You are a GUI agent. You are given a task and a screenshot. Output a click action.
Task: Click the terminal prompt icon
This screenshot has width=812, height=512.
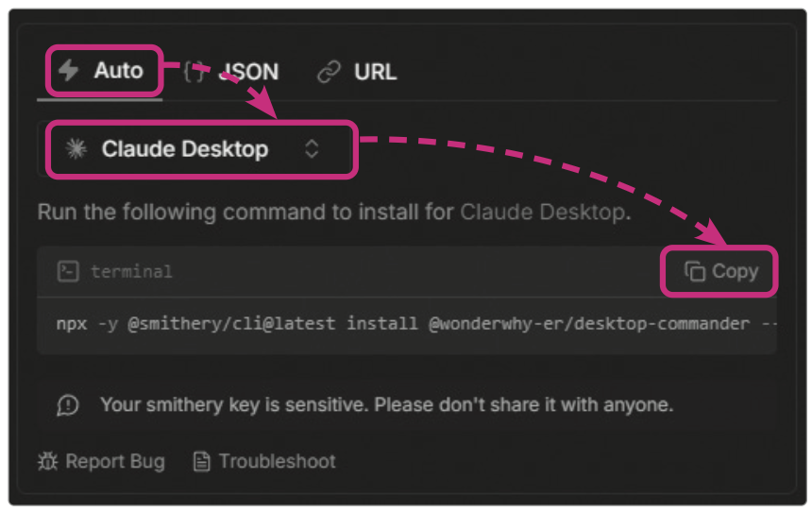[x=67, y=272]
